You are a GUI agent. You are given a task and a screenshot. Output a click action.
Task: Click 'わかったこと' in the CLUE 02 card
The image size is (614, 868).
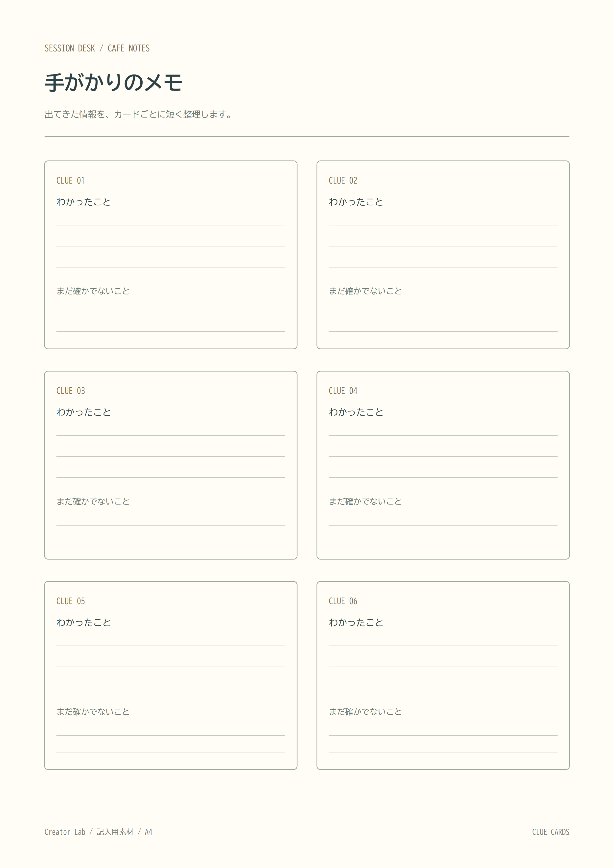[x=356, y=202]
